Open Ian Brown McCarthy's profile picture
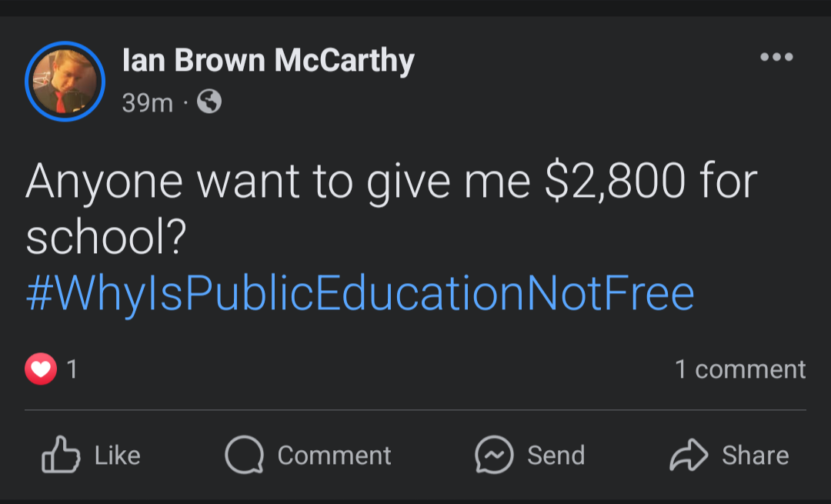Screen dimensions: 831x504 [x=65, y=81]
